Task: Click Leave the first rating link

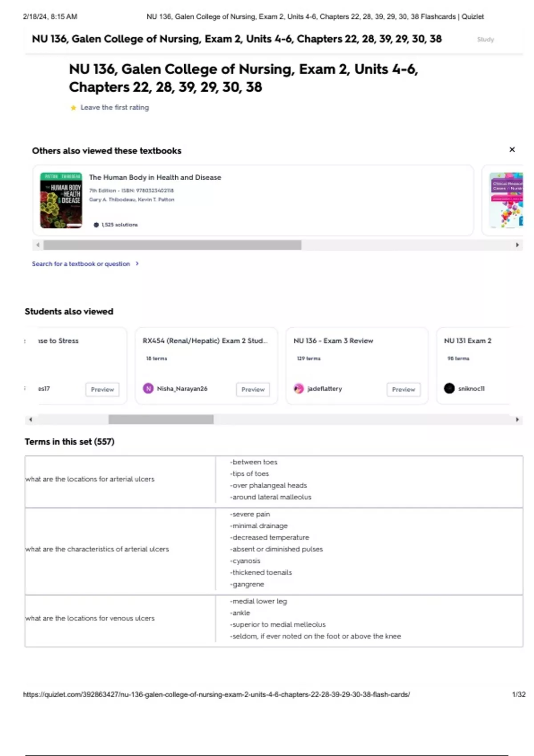Action: click(x=114, y=108)
